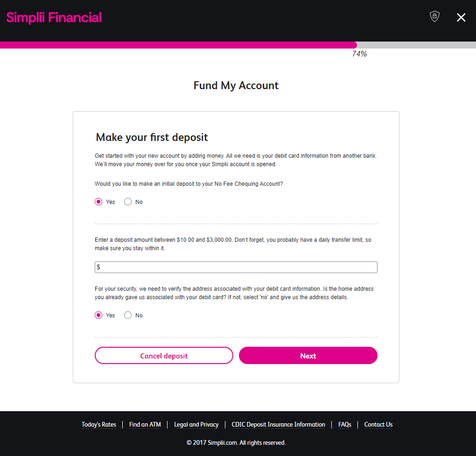View CDIC Deposit Insurance Information
Screen dimensions: 476x456
[x=278, y=425]
